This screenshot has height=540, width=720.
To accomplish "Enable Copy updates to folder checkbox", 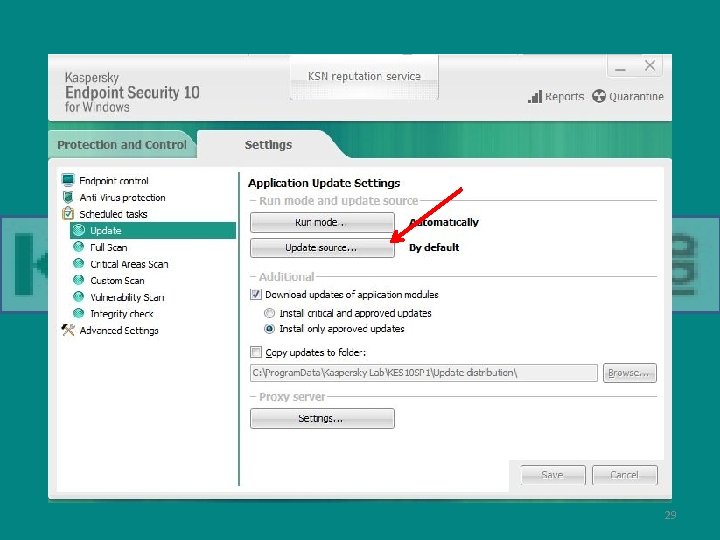I will click(x=256, y=352).
